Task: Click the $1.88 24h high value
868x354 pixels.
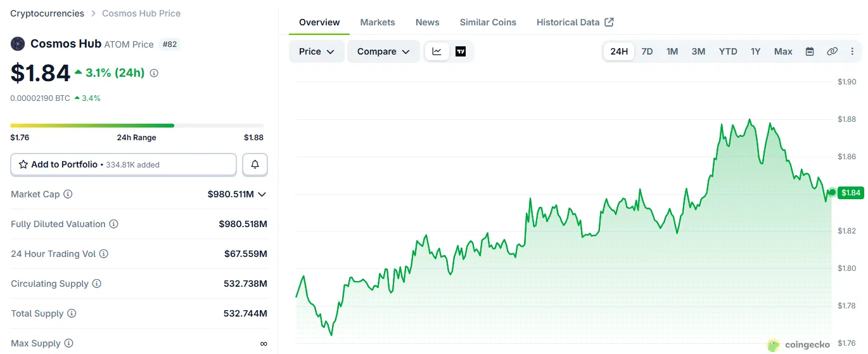Action: click(x=253, y=138)
